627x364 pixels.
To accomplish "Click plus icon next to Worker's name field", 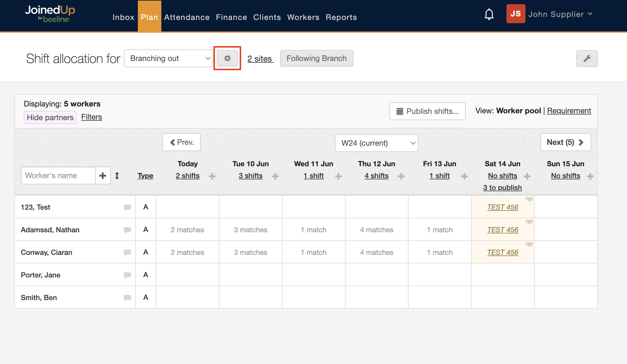I will (103, 176).
